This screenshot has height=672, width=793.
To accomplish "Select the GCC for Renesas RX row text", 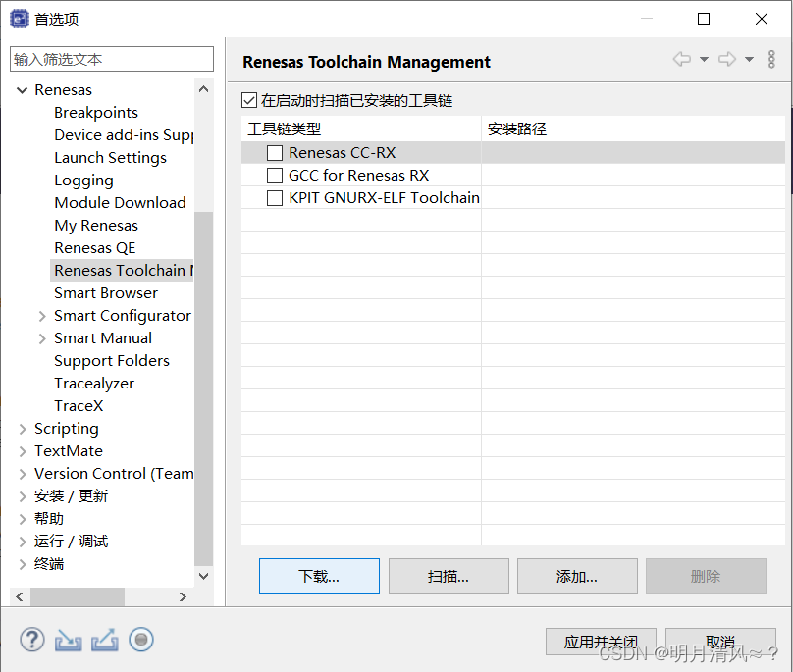I will point(359,176).
